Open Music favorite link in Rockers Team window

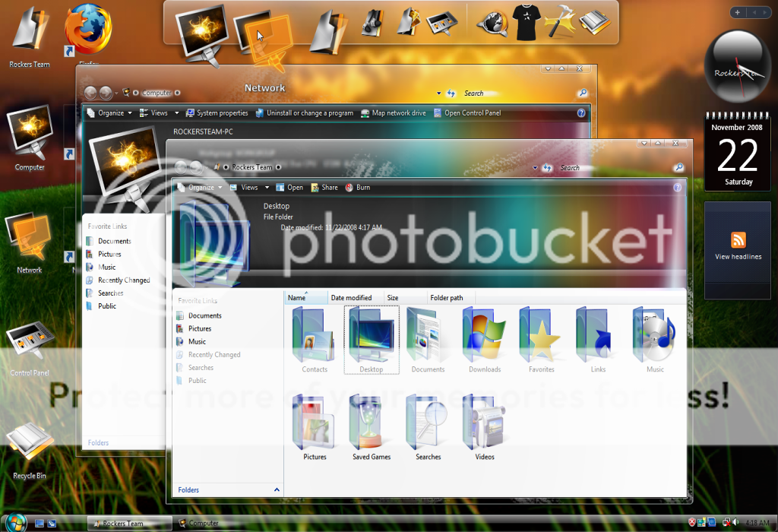click(191, 341)
